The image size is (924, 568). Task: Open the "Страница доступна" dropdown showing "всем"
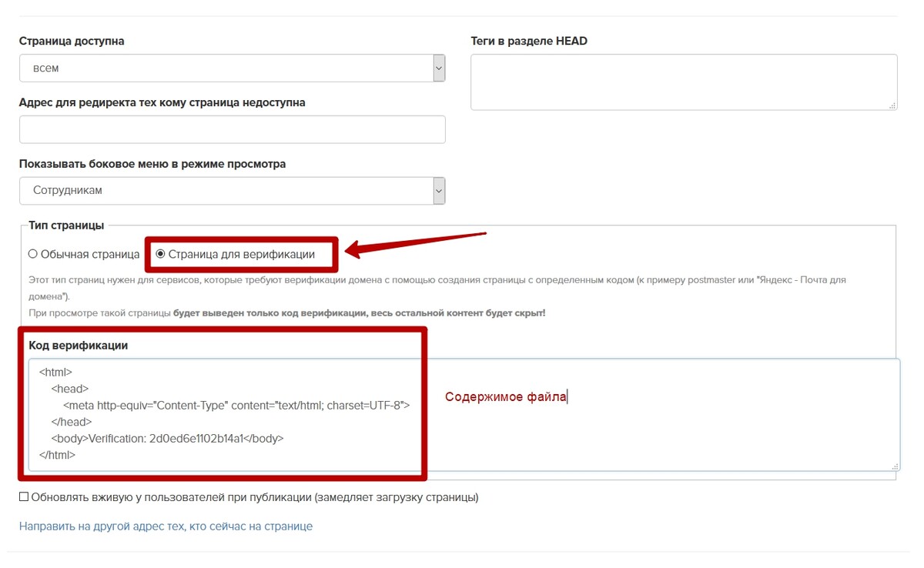coord(232,68)
